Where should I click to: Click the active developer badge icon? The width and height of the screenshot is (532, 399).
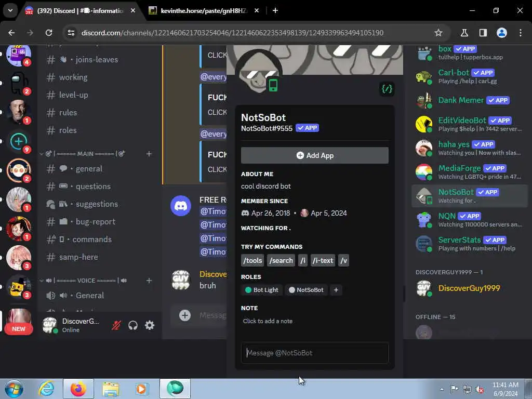[x=387, y=89]
